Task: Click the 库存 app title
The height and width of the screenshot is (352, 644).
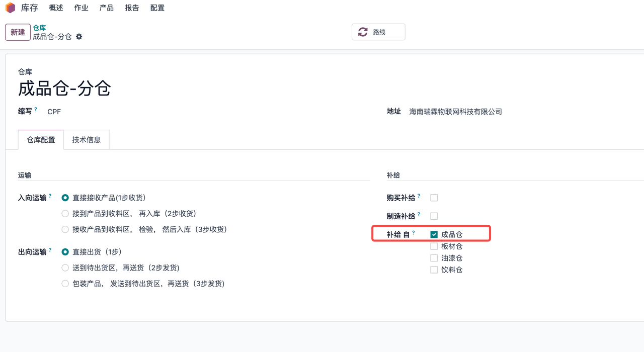Action: [x=30, y=8]
